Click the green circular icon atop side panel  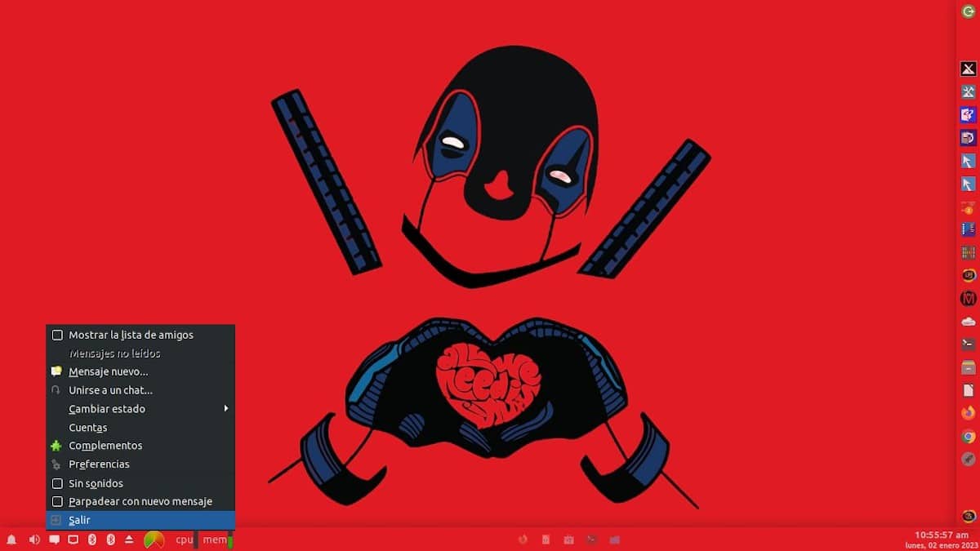[x=969, y=11]
